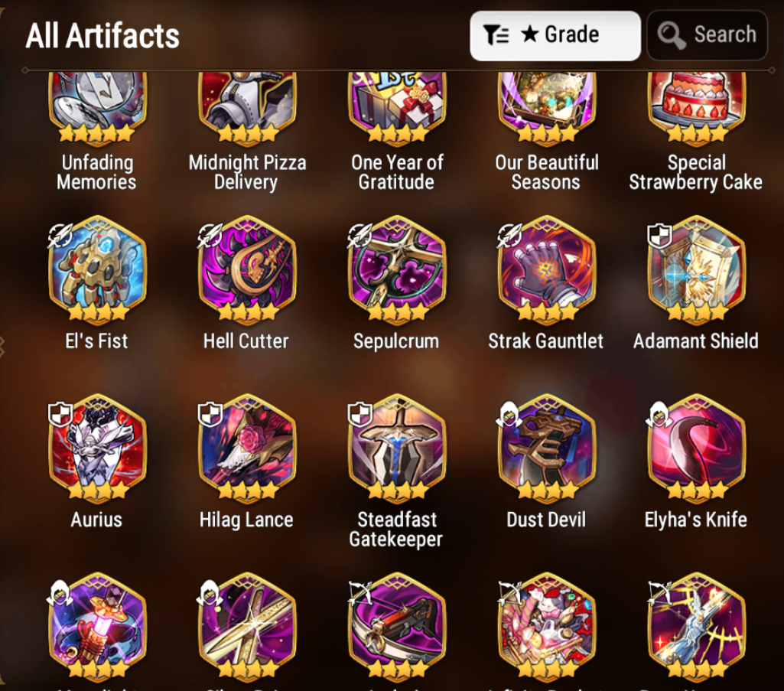Pick the Strak Gauntlet artifact

(x=547, y=269)
